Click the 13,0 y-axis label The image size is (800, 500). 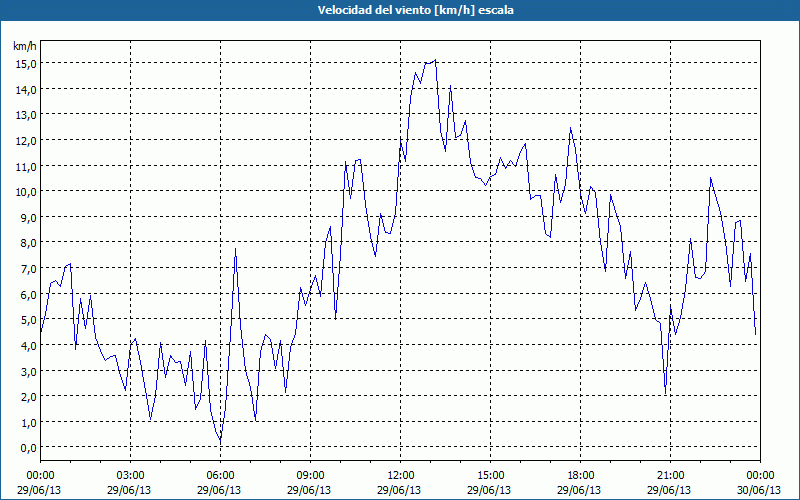[x=26, y=115]
